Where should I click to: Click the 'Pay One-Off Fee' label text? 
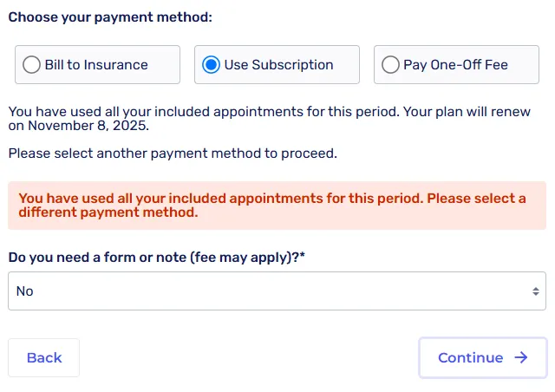[x=455, y=65]
